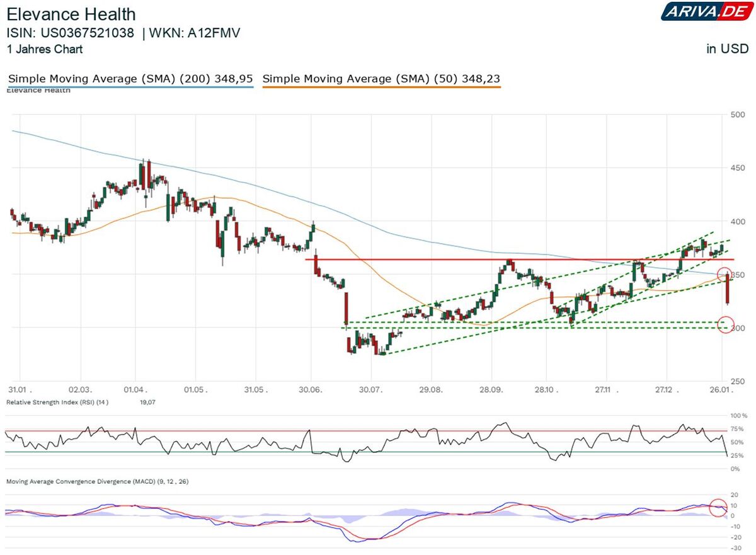Click the 350 price axis label
The height and width of the screenshot is (555, 756).
pos(737,275)
